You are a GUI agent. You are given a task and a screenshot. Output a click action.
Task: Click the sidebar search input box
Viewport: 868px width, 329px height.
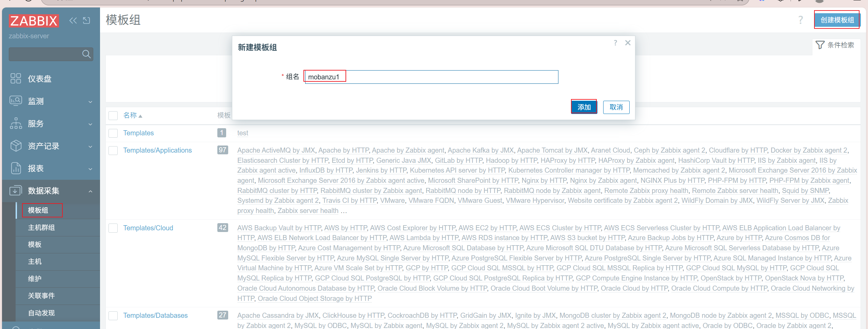[51, 54]
